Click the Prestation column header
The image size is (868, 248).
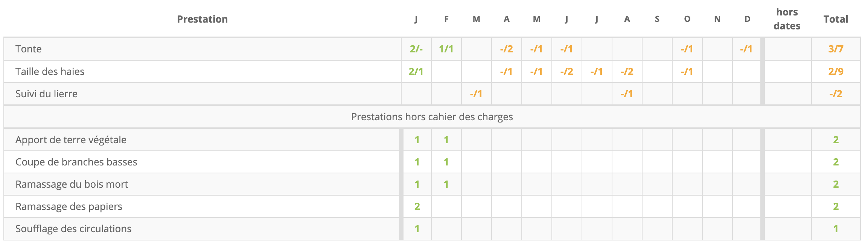click(203, 19)
